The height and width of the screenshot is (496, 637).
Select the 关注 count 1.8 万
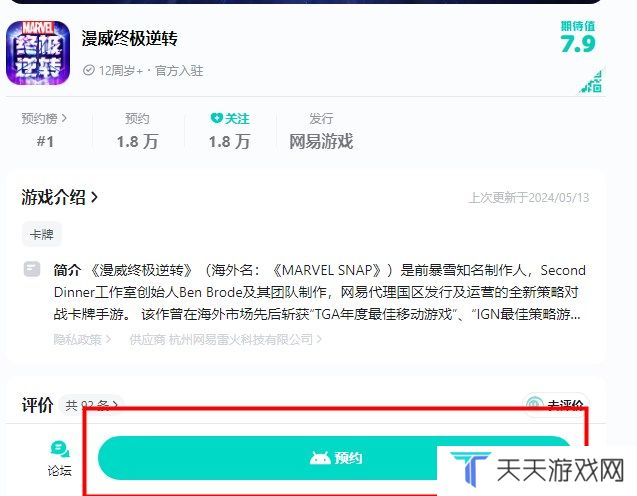pos(230,141)
